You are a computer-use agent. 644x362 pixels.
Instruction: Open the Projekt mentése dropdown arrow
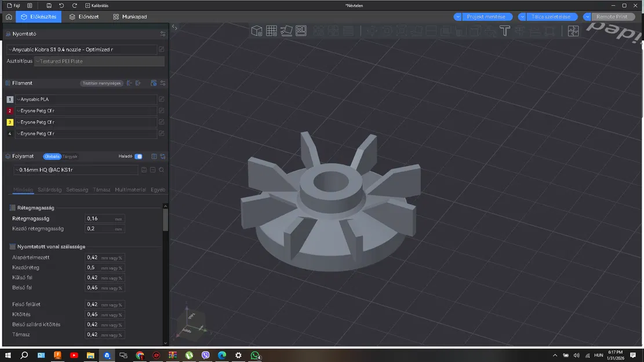(x=457, y=17)
